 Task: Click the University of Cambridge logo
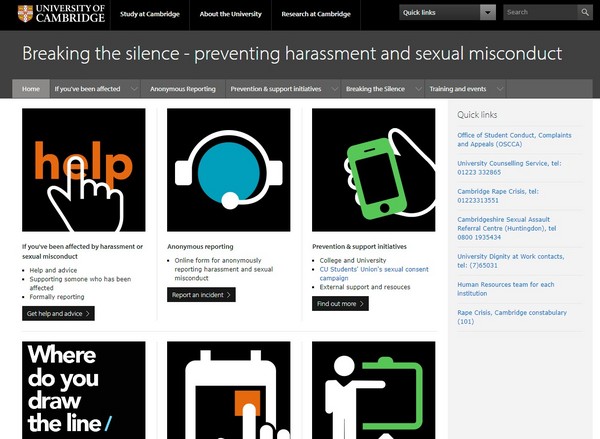(x=54, y=13)
